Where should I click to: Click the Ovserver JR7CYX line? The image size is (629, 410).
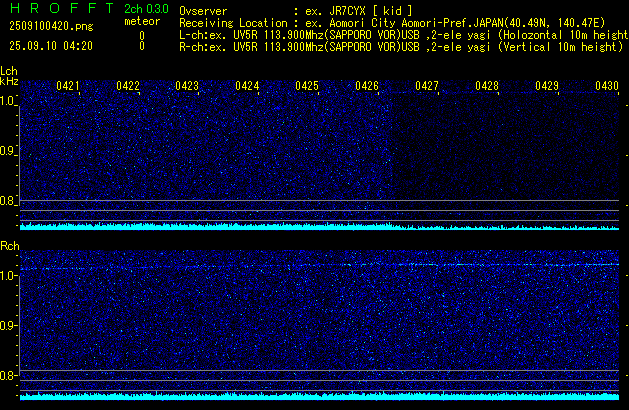click(x=296, y=11)
